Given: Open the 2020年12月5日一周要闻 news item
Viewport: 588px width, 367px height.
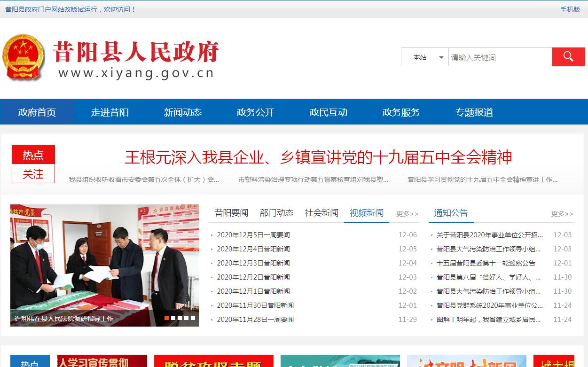Looking at the screenshot, I should 254,234.
